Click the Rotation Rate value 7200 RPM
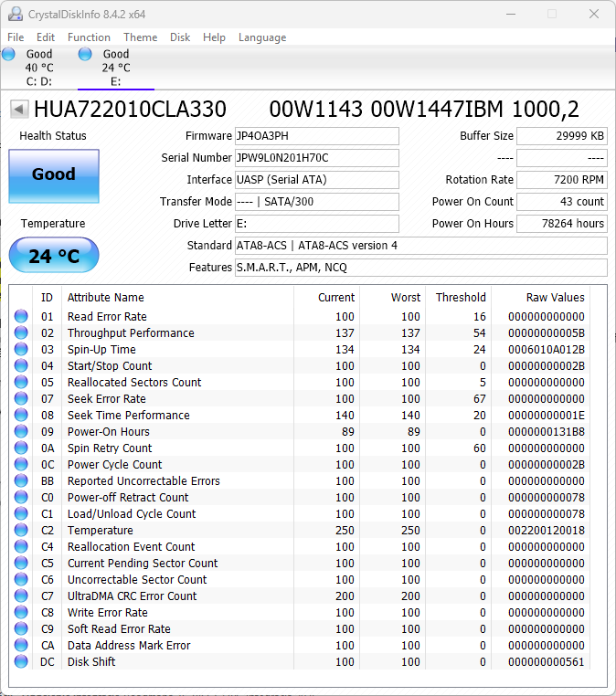The width and height of the screenshot is (616, 696). coord(562,180)
